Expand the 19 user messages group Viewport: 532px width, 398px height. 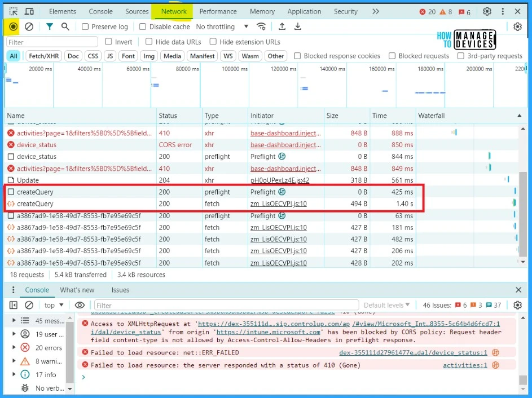pyautogui.click(x=14, y=334)
